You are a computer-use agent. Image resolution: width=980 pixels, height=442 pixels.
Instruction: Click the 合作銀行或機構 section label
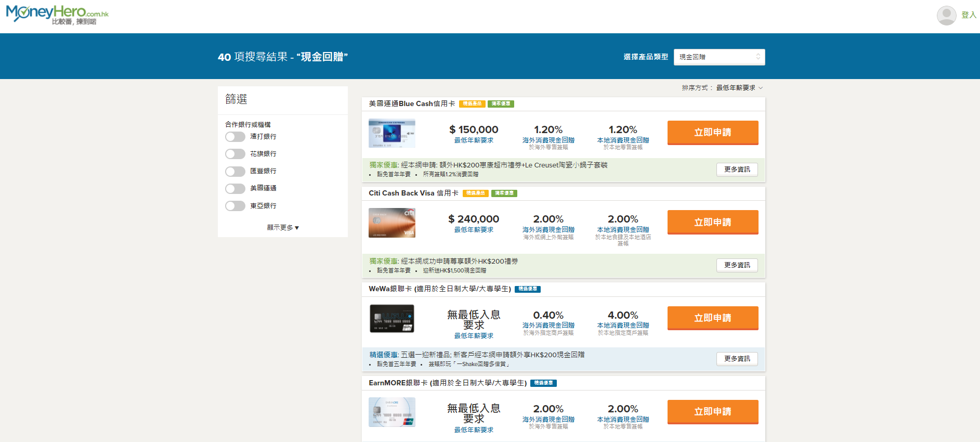tap(248, 125)
